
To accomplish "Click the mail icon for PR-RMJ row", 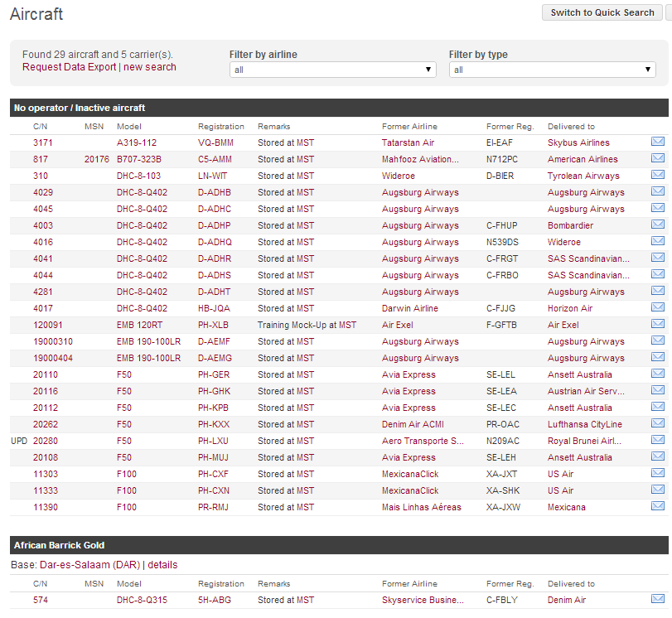I will coord(657,506).
